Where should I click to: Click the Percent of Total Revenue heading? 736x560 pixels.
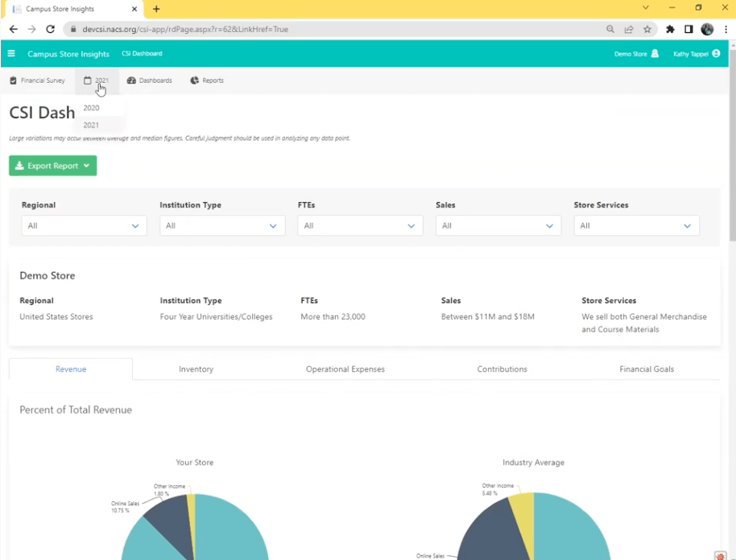point(76,410)
